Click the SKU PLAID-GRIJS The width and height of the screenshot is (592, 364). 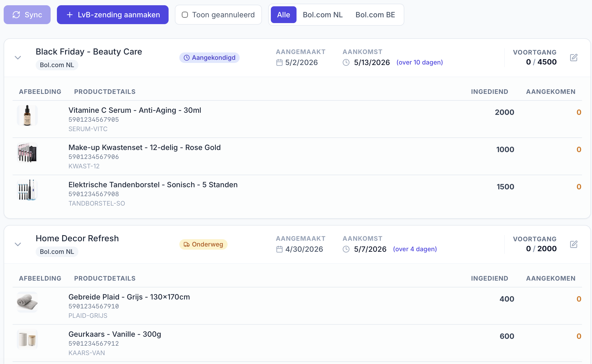(x=88, y=316)
